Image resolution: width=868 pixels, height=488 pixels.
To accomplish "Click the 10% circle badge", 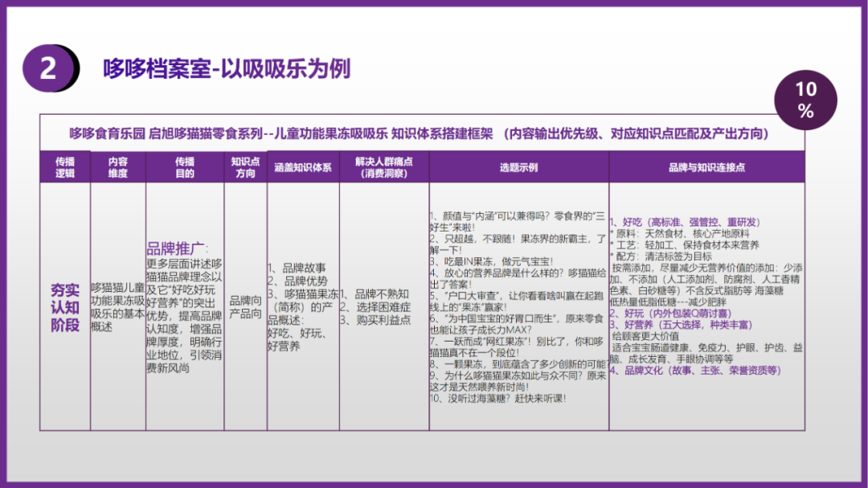I will coord(805,100).
